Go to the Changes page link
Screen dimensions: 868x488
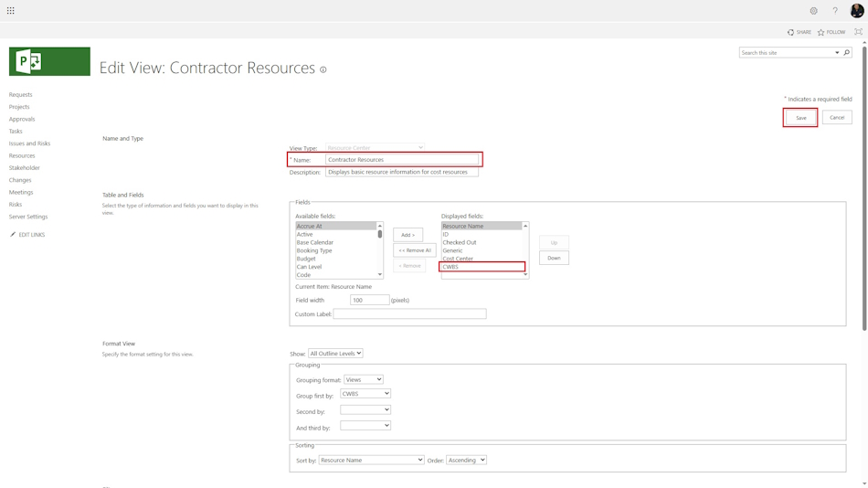pyautogui.click(x=20, y=180)
